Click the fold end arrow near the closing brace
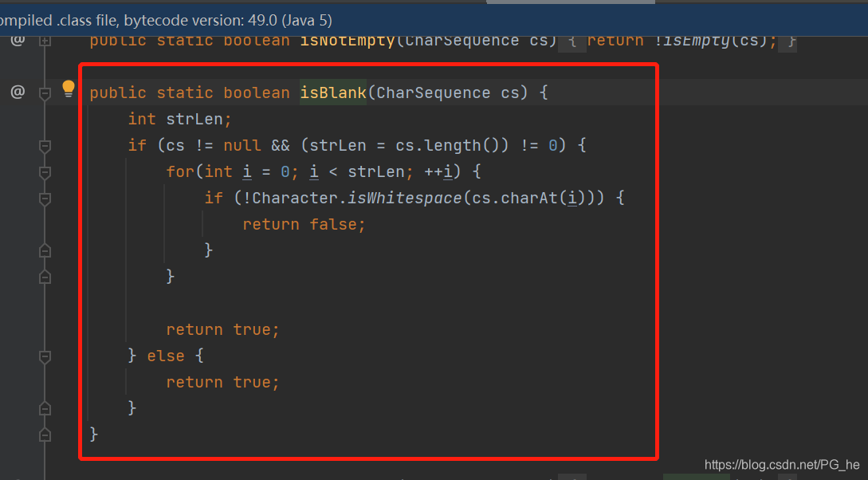 tap(45, 435)
